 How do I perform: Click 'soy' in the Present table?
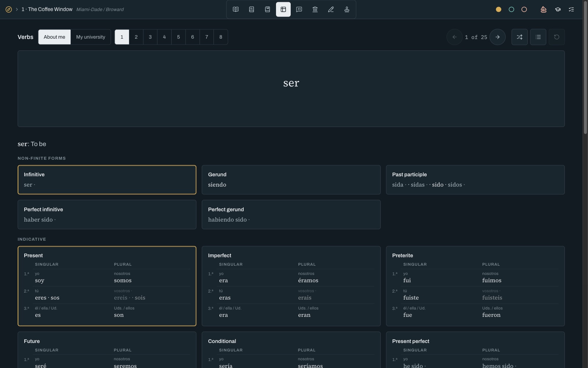40,280
